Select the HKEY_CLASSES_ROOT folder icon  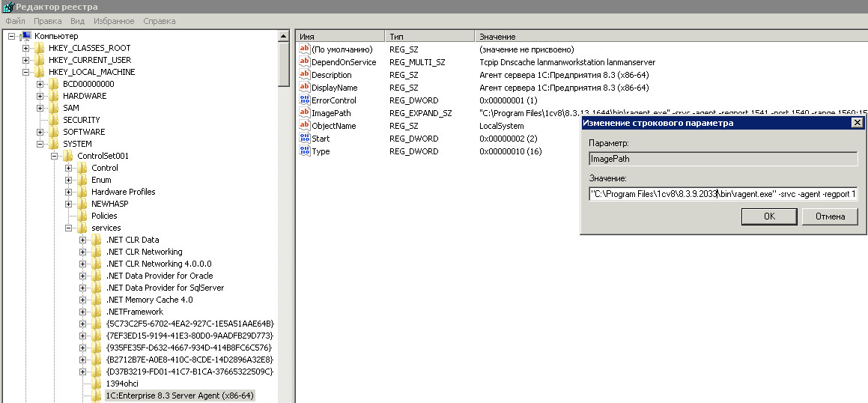[39, 48]
